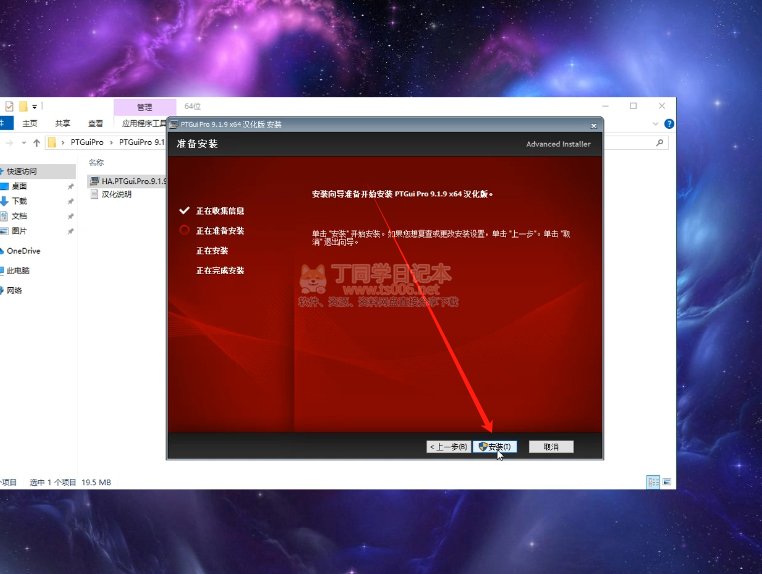
Task: Open 此电脑 in navigation pane
Action: click(18, 271)
